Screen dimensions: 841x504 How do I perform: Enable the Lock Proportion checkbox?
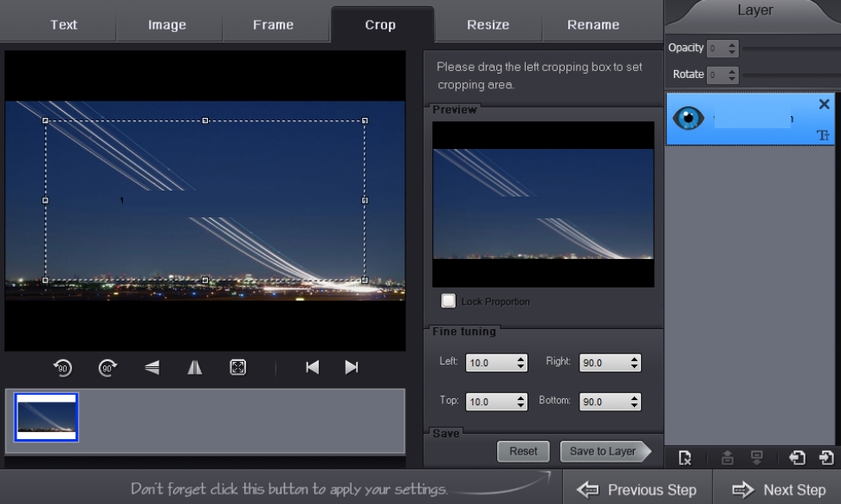coord(448,301)
